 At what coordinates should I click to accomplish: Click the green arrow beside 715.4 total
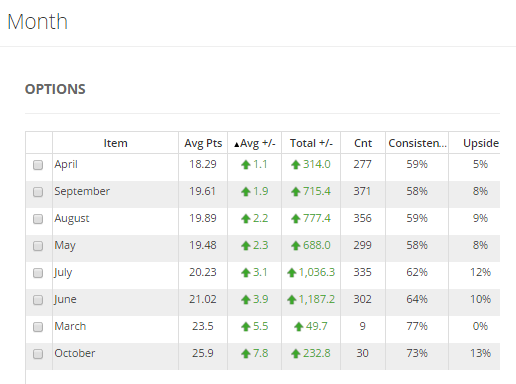click(x=296, y=192)
